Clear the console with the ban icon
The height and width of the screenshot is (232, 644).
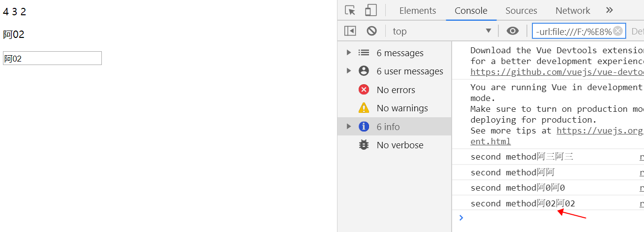pyautogui.click(x=372, y=31)
